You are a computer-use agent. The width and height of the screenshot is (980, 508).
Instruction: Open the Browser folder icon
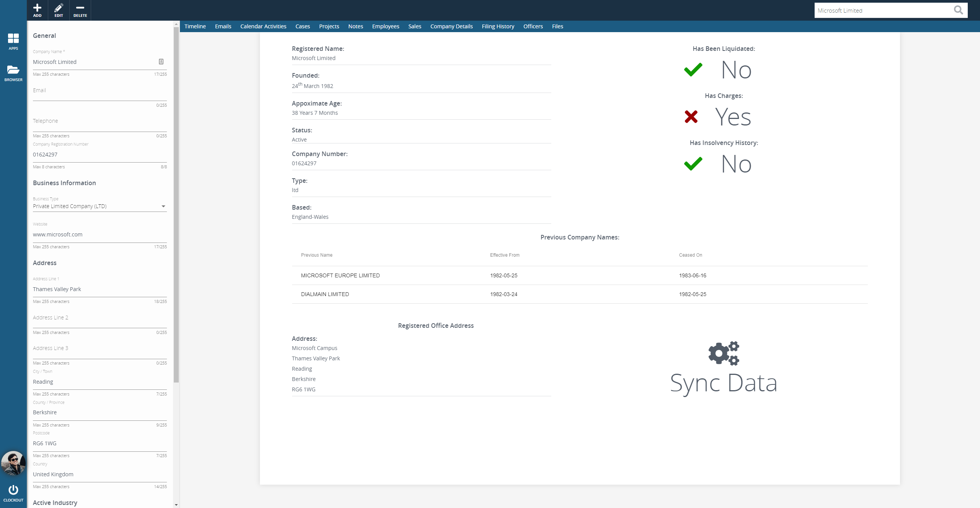click(13, 70)
